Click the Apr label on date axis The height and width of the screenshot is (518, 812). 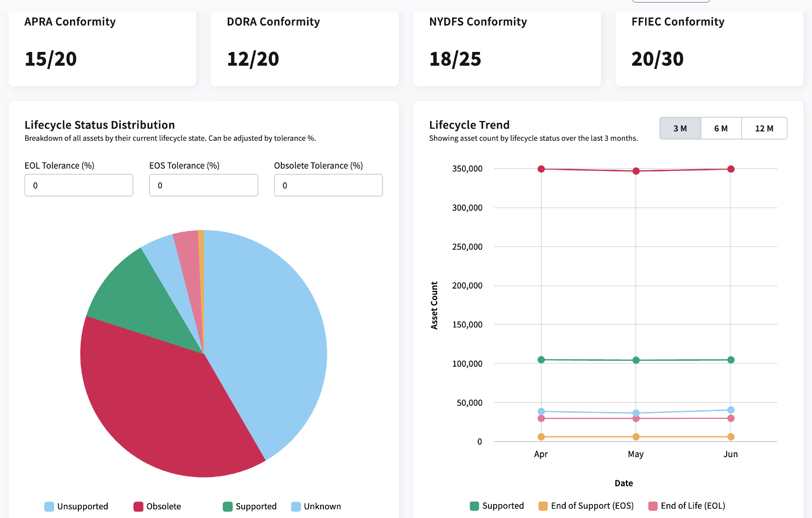tap(541, 454)
